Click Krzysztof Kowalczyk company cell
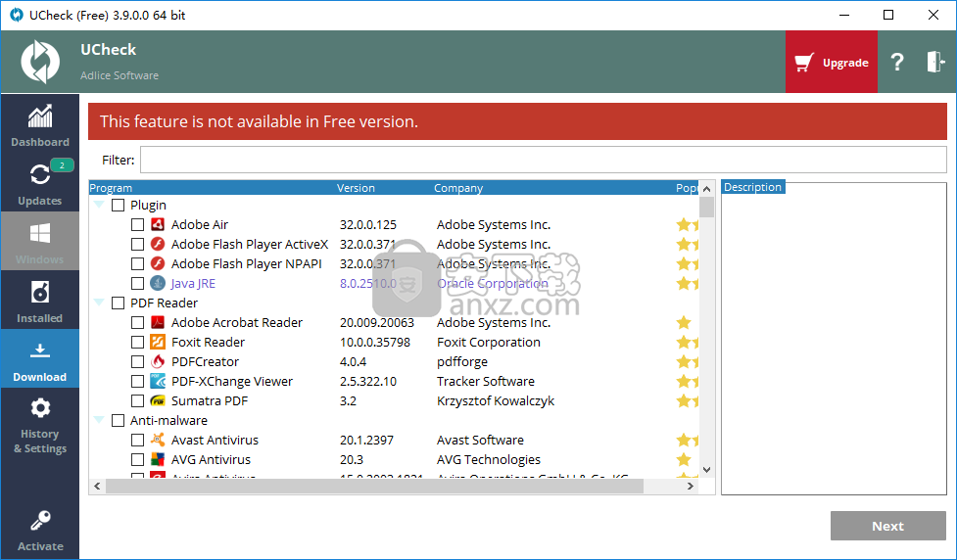The width and height of the screenshot is (957, 560). pyautogui.click(x=496, y=400)
